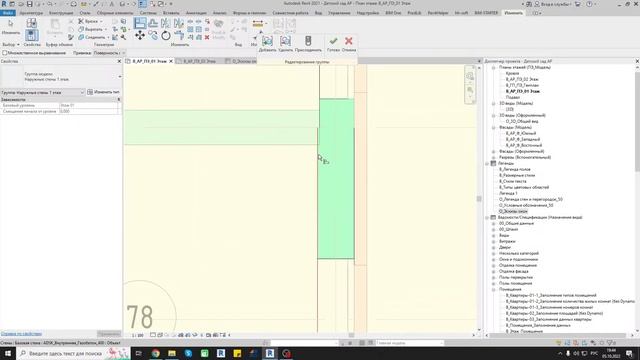Switch to the Modify (Изменить) ribbon tab
This screenshot has height=360, width=640.
point(513,13)
